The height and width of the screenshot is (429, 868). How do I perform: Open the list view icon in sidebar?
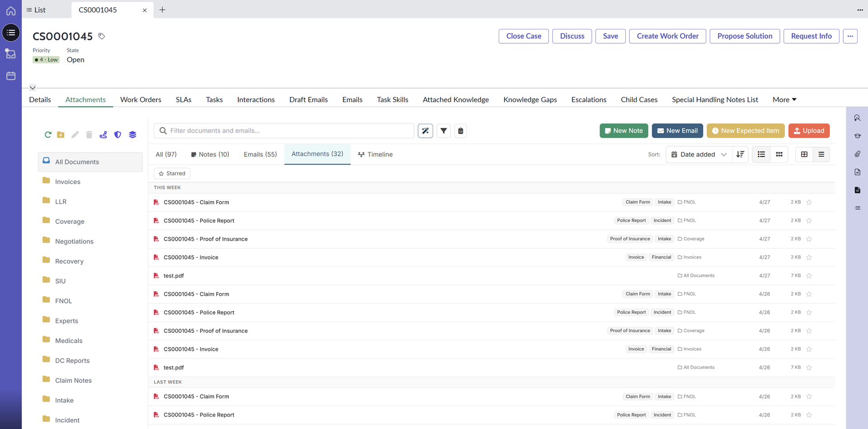pyautogui.click(x=11, y=33)
